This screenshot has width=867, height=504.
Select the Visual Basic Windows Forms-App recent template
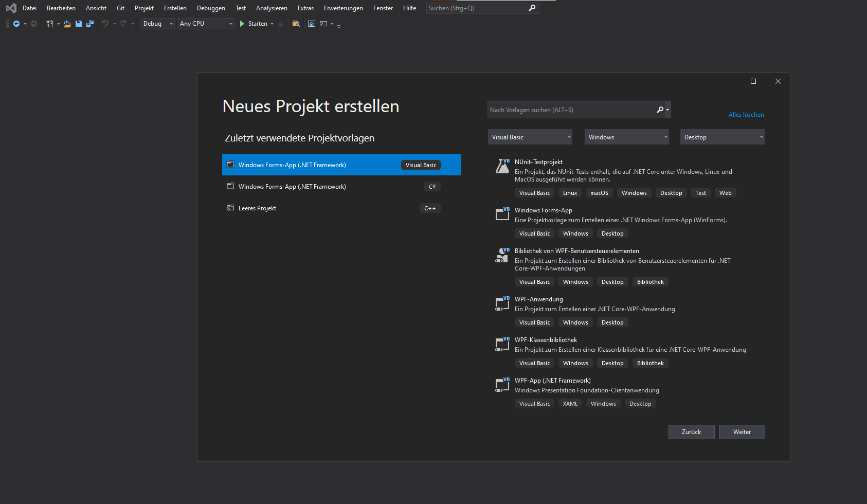click(x=341, y=165)
